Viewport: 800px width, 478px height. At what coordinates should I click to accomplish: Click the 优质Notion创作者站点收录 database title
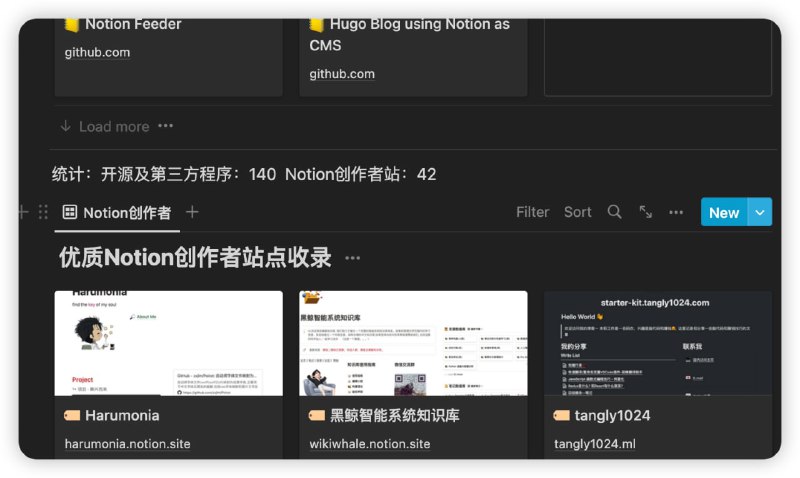coord(195,257)
